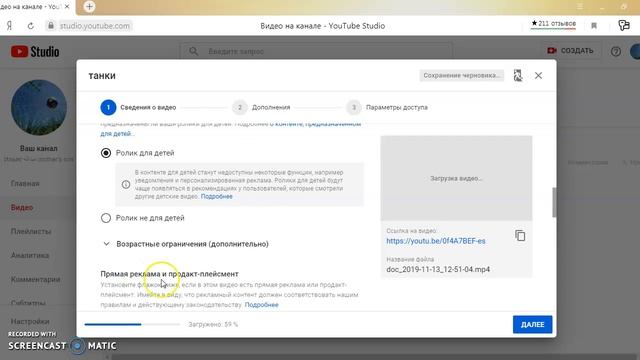This screenshot has width=640, height=360.
Task: Click the channel avatar picture
Action: [39, 107]
